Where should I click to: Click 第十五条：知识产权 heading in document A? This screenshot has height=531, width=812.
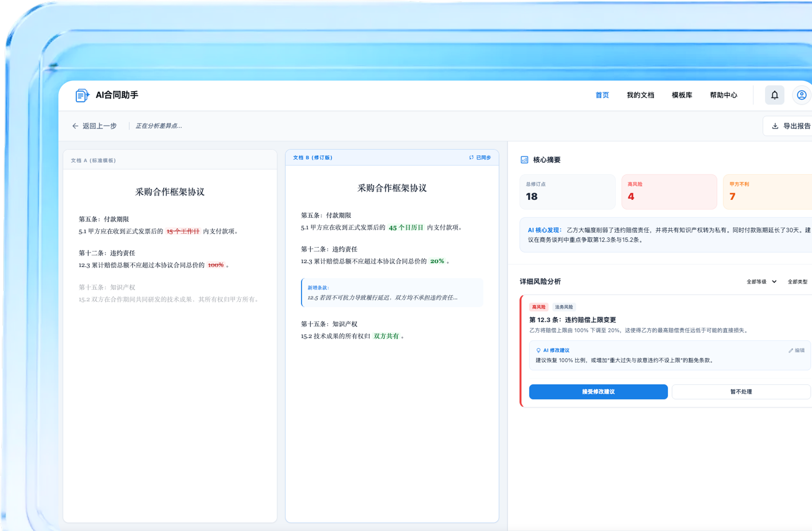tap(107, 287)
